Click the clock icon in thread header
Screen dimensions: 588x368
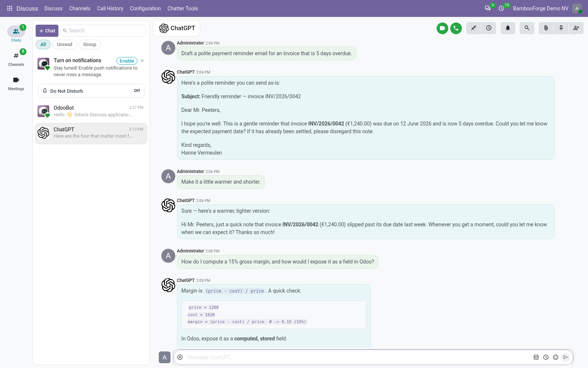pos(489,28)
